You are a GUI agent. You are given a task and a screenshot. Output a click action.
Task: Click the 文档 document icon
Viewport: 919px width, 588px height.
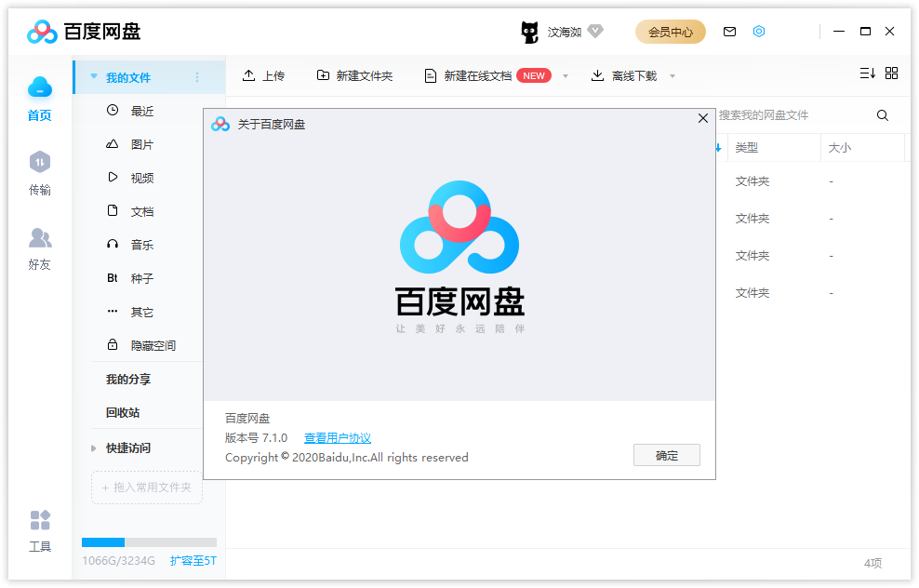point(113,210)
